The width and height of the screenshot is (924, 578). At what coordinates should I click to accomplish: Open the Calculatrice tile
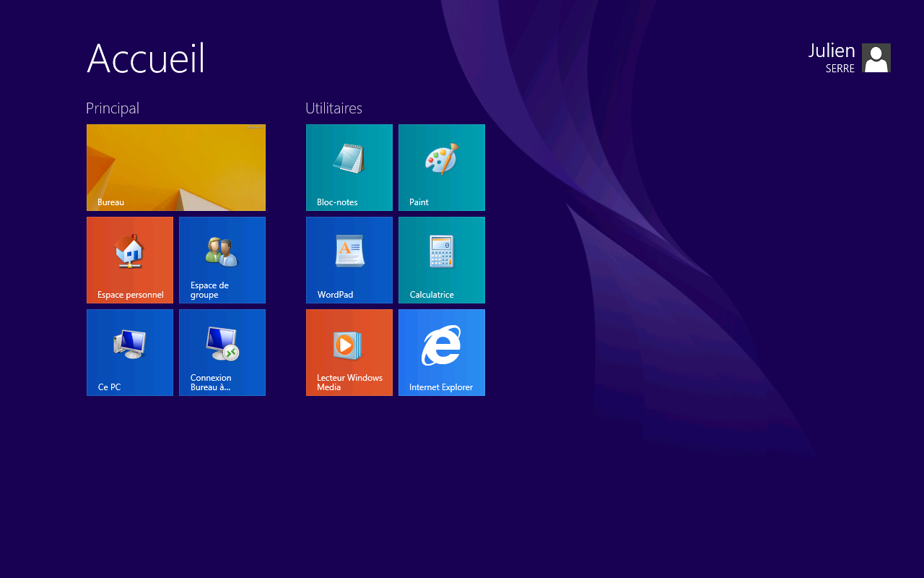pyautogui.click(x=442, y=260)
